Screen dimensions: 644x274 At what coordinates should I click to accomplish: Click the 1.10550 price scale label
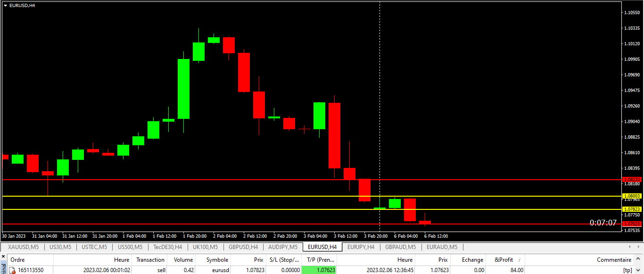pyautogui.click(x=632, y=12)
